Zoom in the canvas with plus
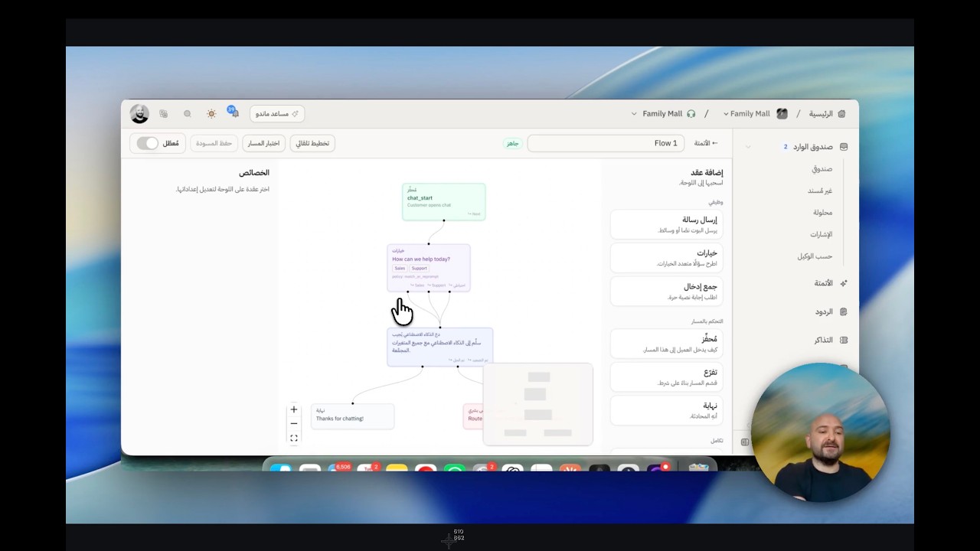 [293, 409]
